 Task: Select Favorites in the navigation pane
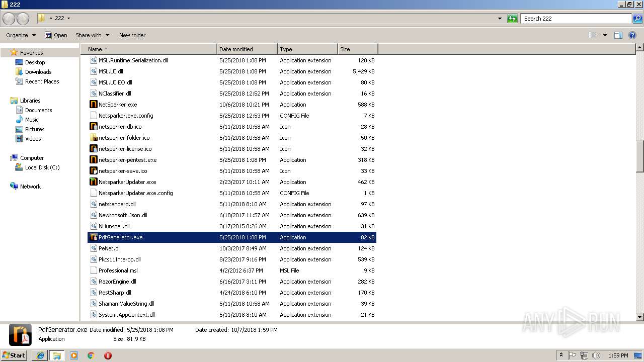[x=31, y=53]
